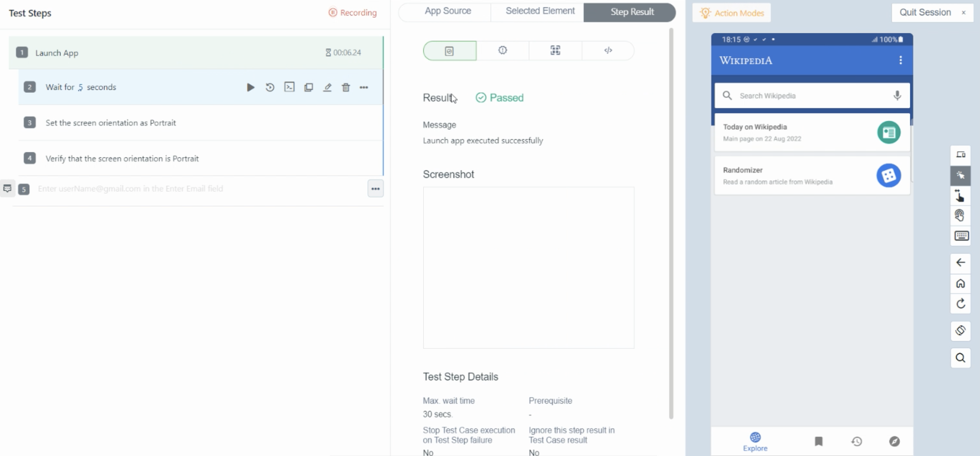Select the code view result tab icon
This screenshot has width=980, height=456.
[x=607, y=51]
